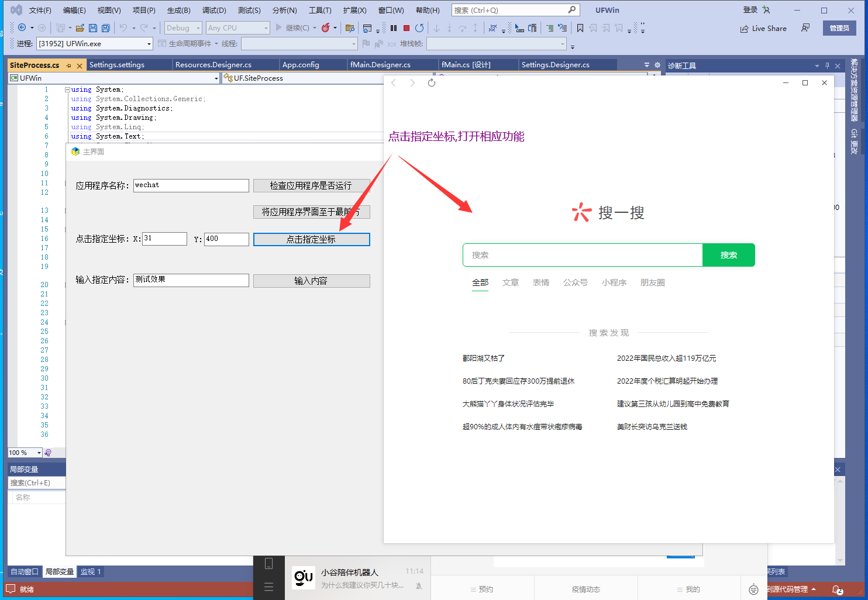Switch to the 监视 1 bottom tab
868x600 pixels.
(91, 572)
